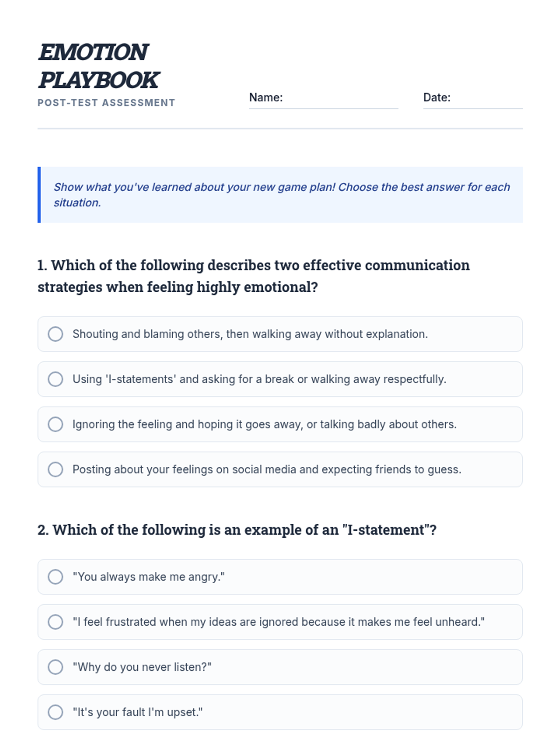Click question 2 heading about I-statements
Screen dimensions: 560x747
237,530
